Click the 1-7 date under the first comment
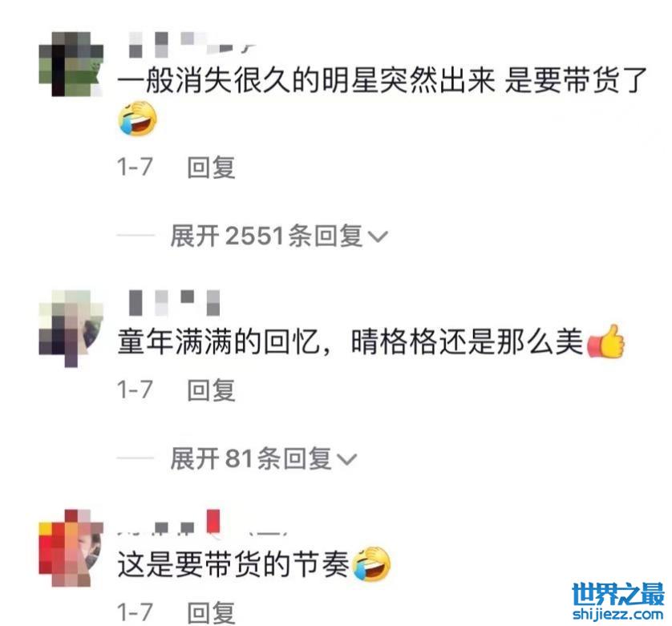This screenshot has width=672, height=626. pos(135,167)
